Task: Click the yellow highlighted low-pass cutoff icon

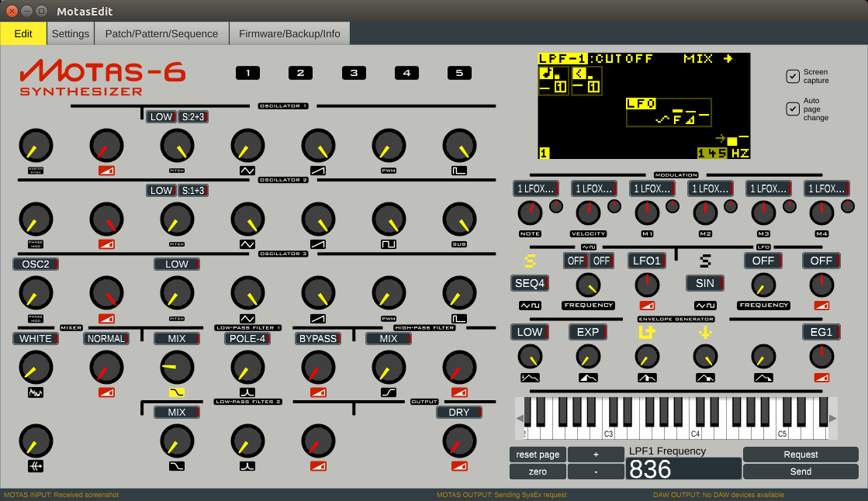Action: [x=177, y=392]
